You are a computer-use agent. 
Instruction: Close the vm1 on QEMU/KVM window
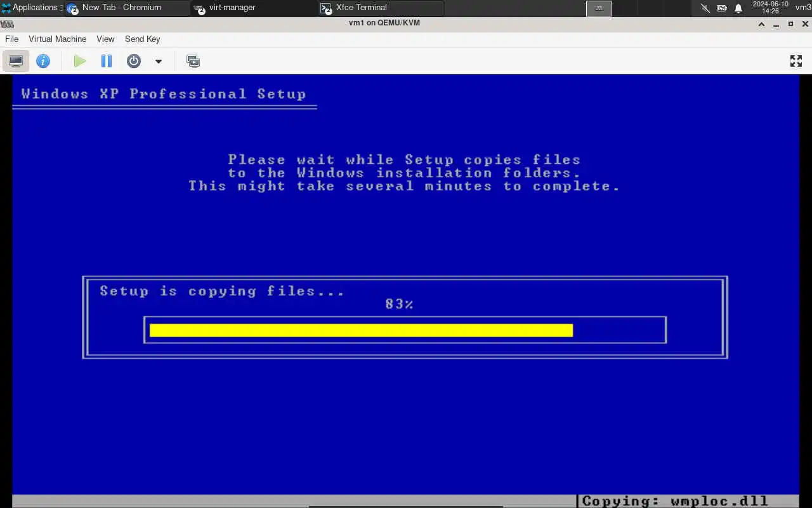pos(804,24)
